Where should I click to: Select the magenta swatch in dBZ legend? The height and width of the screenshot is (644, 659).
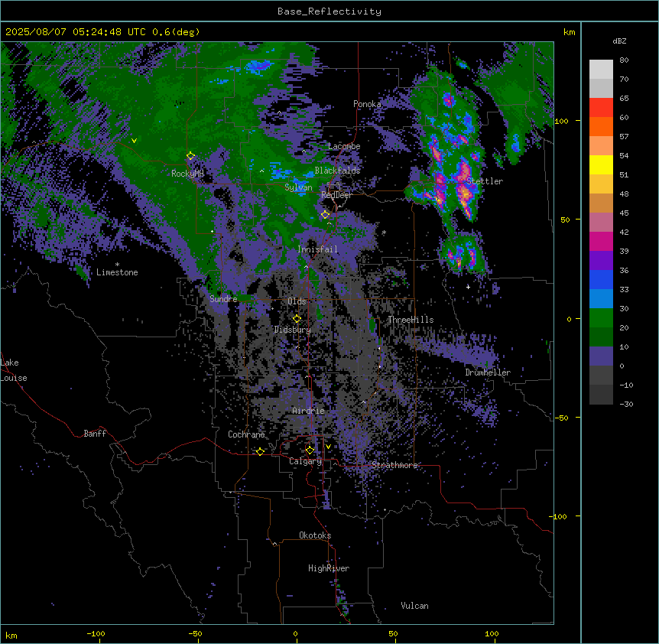(x=601, y=241)
